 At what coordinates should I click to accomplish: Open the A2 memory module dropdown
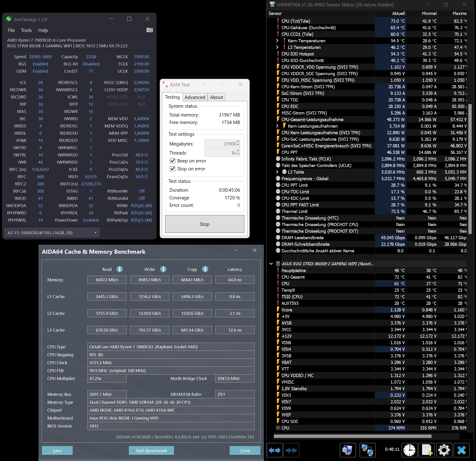tap(52, 233)
